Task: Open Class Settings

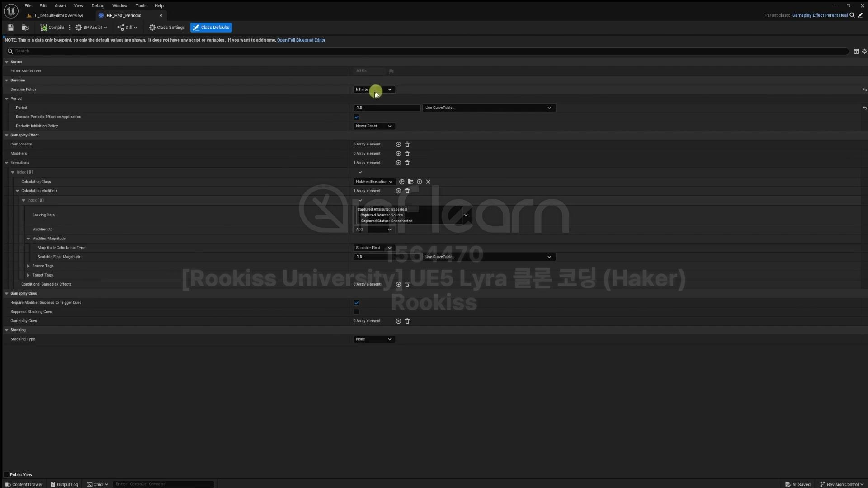Action: point(167,28)
